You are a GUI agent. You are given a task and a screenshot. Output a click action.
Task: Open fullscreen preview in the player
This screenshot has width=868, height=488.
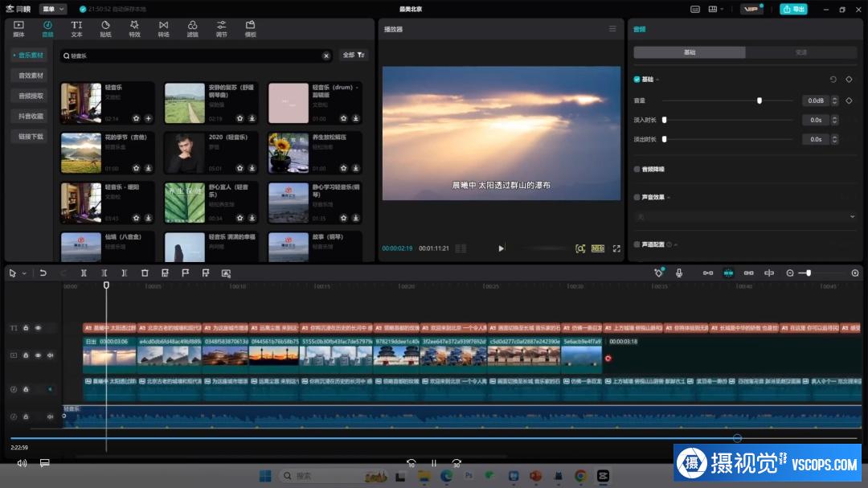tap(616, 248)
